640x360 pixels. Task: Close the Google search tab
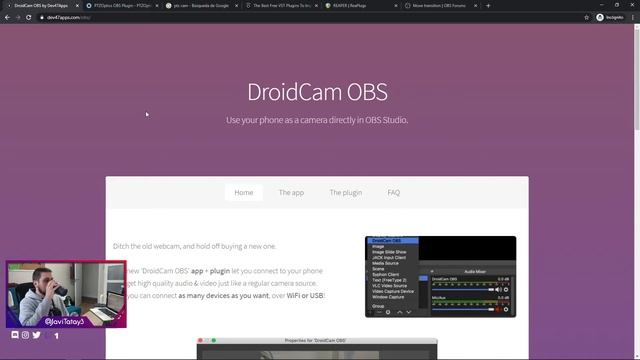pyautogui.click(x=236, y=6)
